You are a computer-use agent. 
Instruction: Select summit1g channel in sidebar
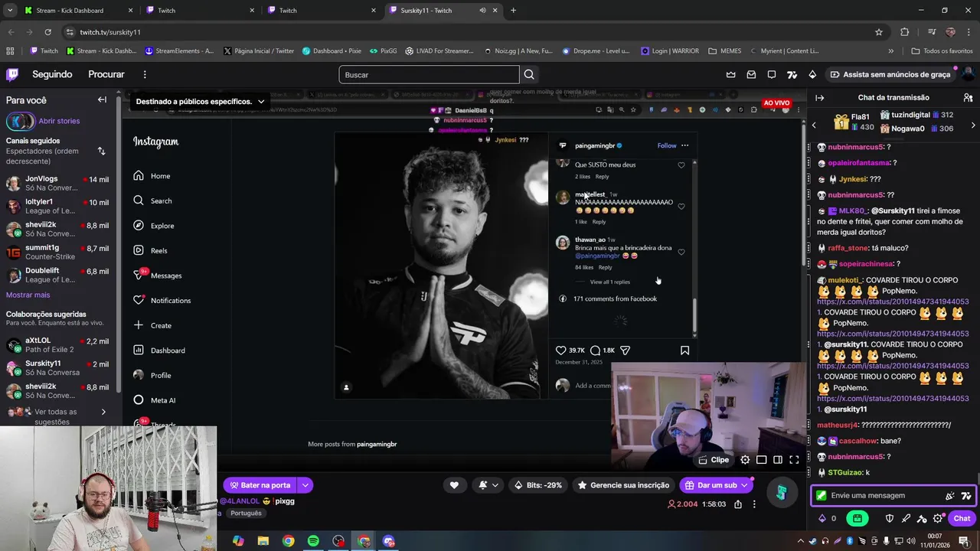pos(57,252)
